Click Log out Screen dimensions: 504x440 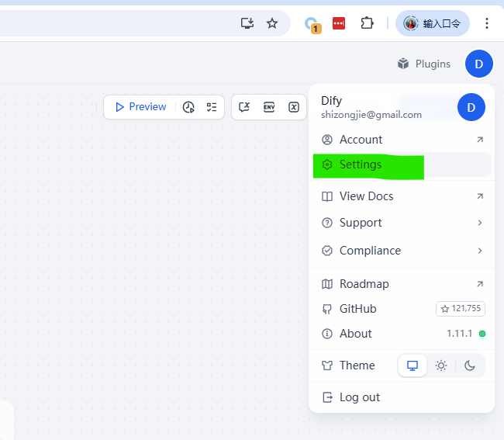coord(402,397)
